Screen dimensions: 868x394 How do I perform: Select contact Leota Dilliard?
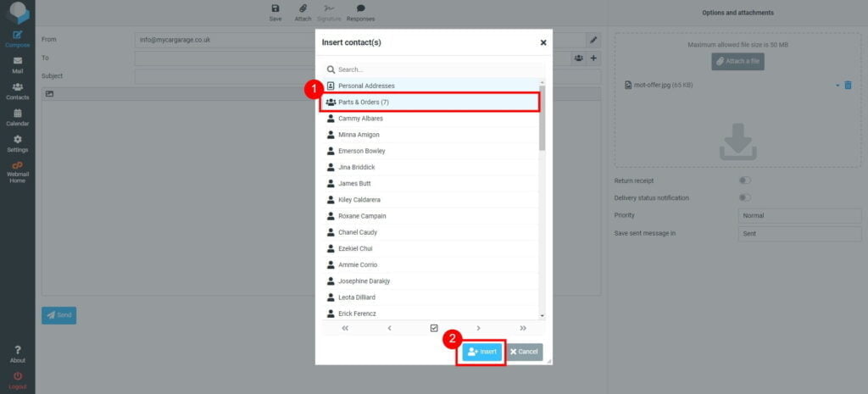[430, 297]
